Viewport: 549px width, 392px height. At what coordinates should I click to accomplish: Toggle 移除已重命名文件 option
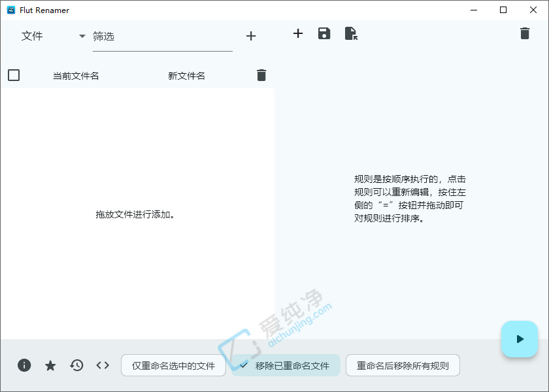[x=286, y=365]
